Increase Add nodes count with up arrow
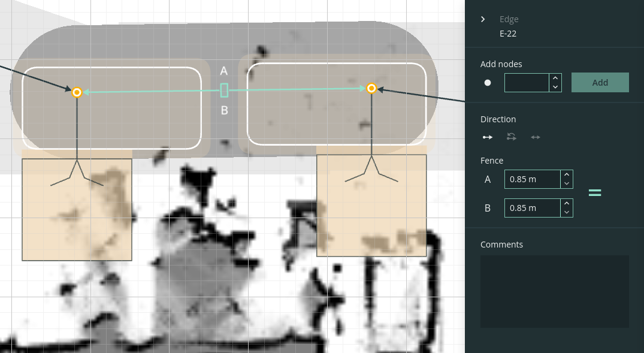The width and height of the screenshot is (644, 353). [x=555, y=78]
